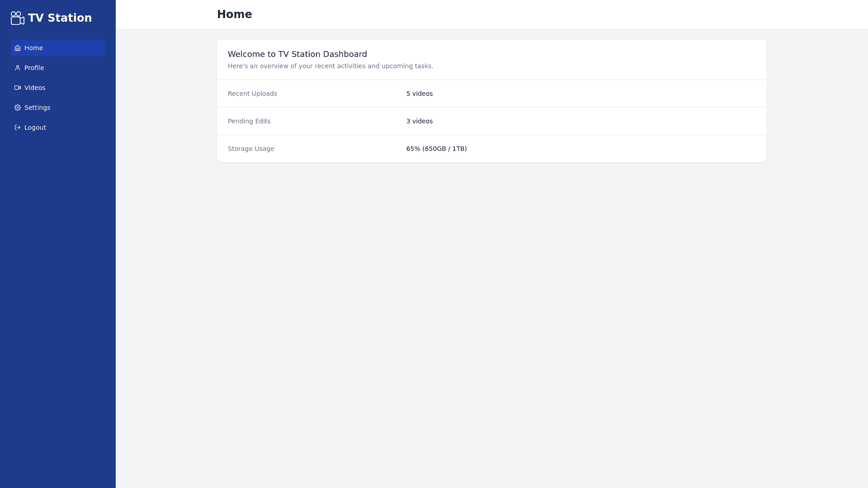Select the Pending Edits label

(x=249, y=121)
